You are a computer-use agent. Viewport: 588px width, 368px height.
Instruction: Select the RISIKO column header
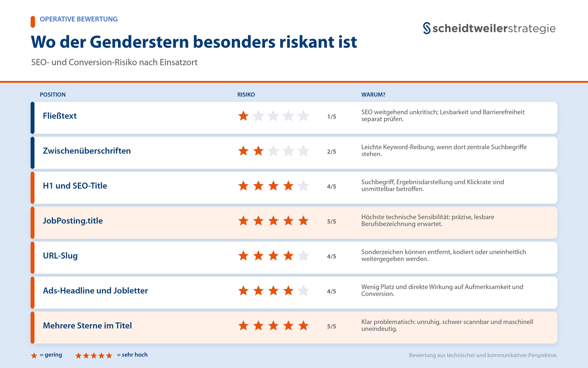coord(246,94)
